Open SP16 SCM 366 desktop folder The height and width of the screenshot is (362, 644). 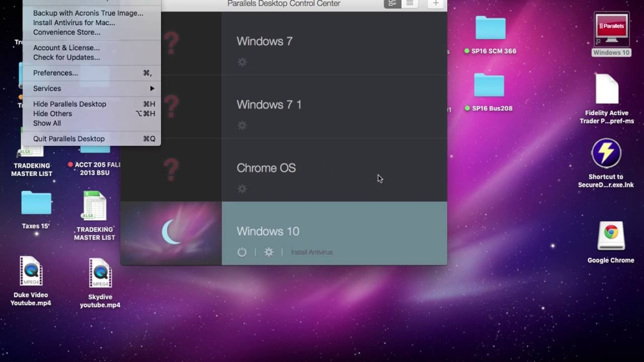pos(491,28)
